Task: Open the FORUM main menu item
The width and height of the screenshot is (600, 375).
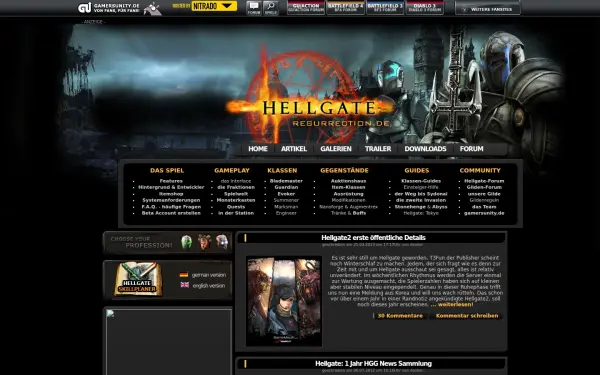Action: (x=471, y=149)
